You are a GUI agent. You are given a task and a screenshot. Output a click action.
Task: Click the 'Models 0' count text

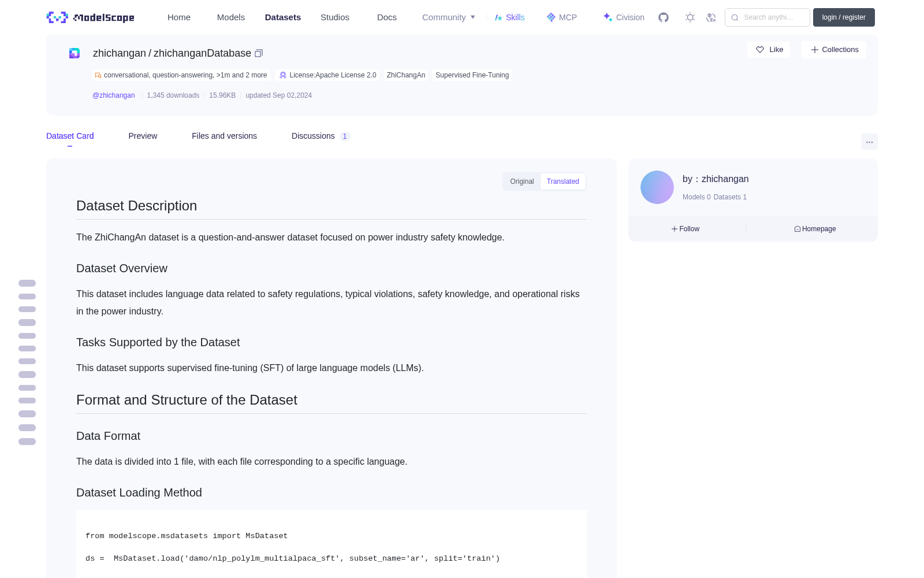[x=696, y=197]
